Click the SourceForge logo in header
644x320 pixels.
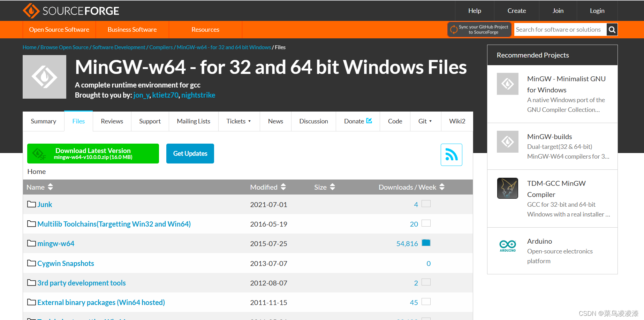(71, 11)
